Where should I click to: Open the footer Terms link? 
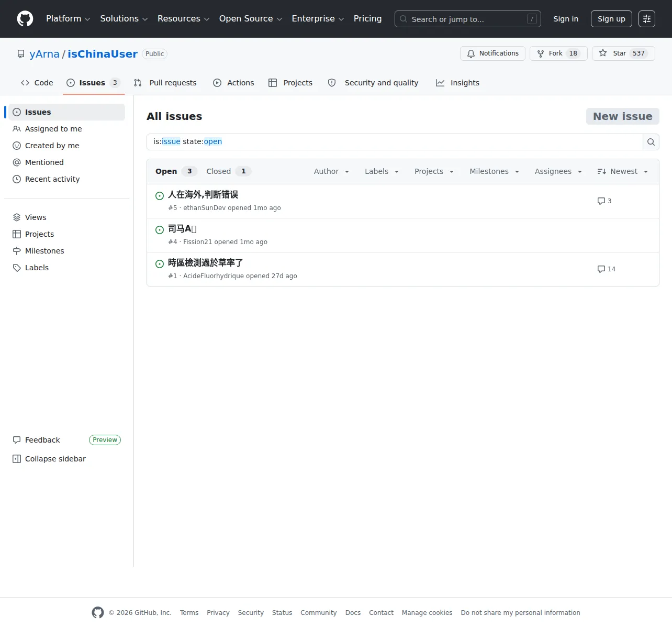189,613
